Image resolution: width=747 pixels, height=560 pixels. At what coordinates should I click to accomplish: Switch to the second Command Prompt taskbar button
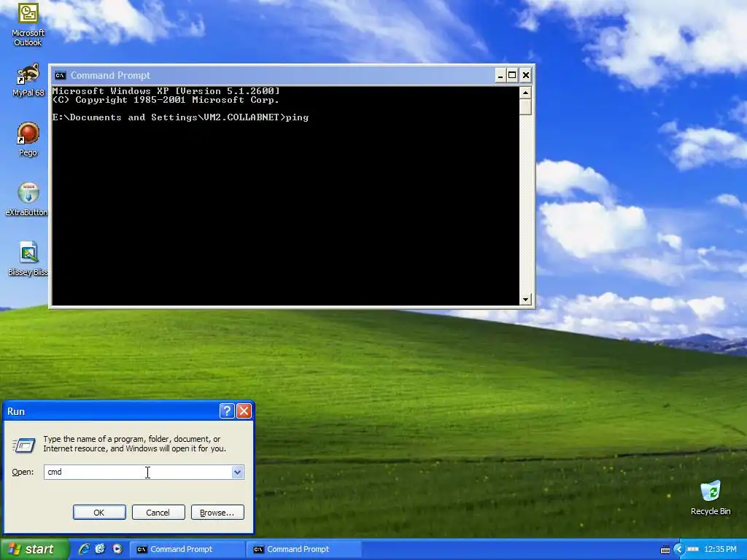[303, 549]
